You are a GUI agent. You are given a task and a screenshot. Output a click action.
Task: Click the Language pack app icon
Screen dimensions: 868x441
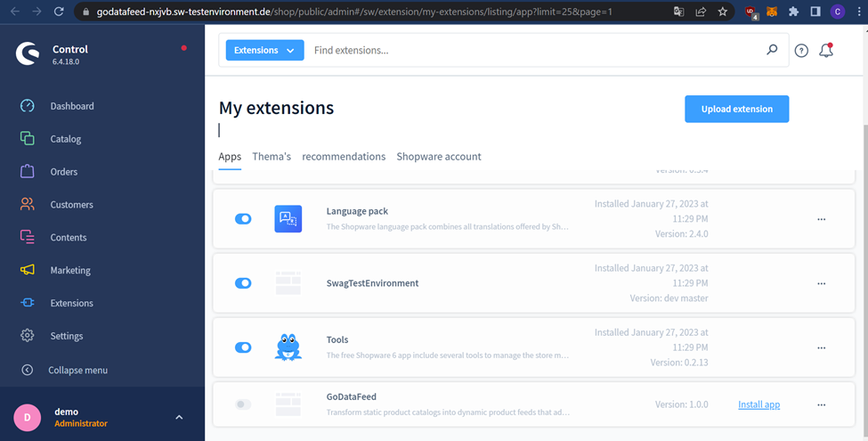pos(288,219)
